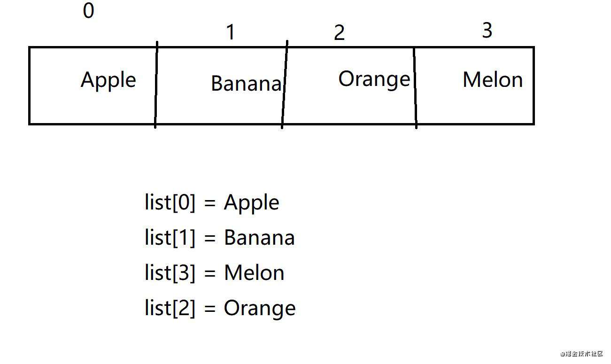Click the line list[1] = Banana

[219, 238]
